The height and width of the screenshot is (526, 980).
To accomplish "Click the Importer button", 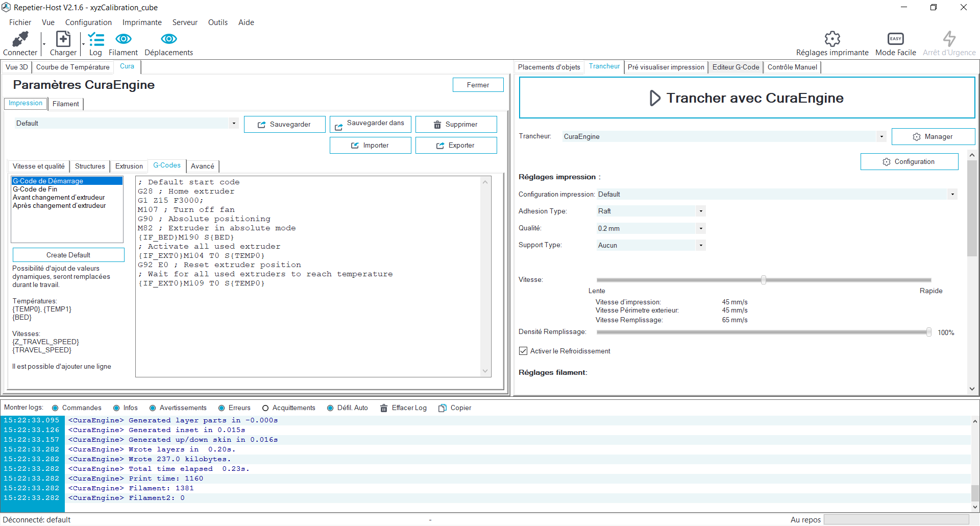I will tap(370, 145).
